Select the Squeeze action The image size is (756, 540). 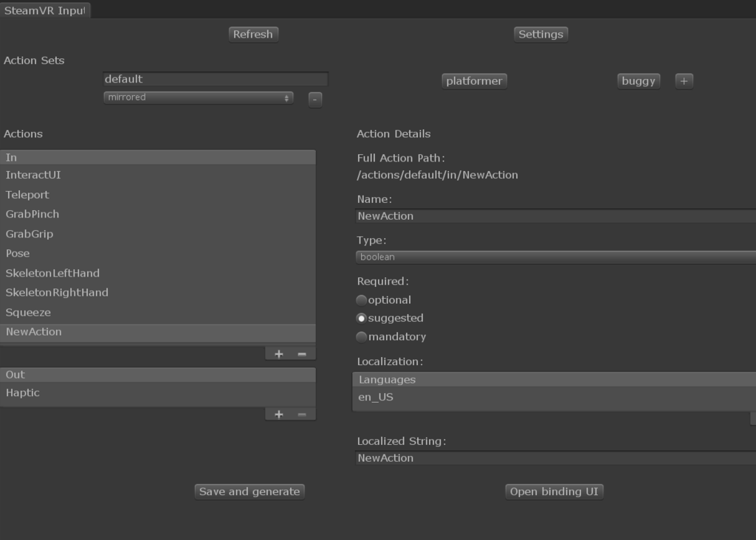(158, 312)
